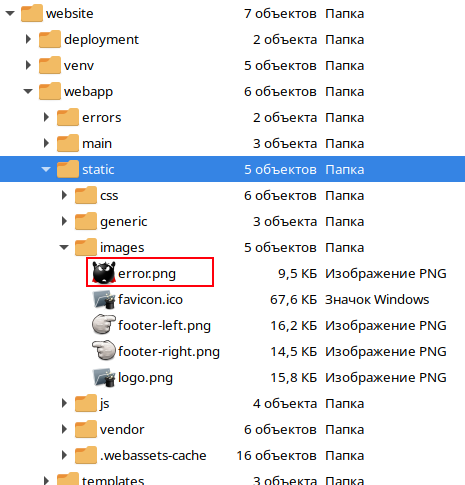
Task: Collapse the webapp folder
Action: [28, 91]
